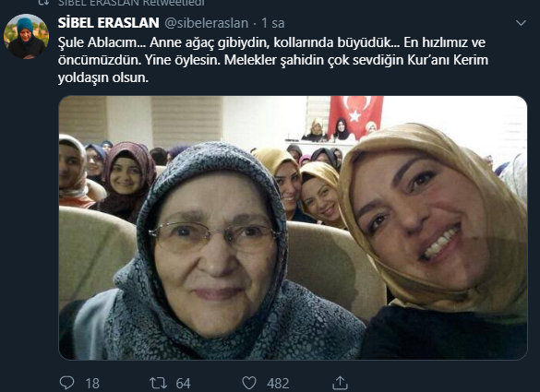The height and width of the screenshot is (392, 540).
Task: Click the 482 likes count
Action: [x=278, y=384]
